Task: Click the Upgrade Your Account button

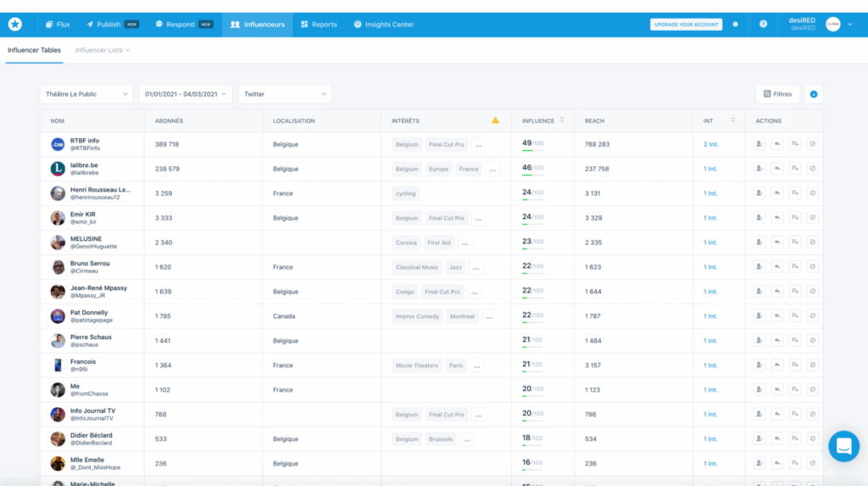Action: coord(686,25)
